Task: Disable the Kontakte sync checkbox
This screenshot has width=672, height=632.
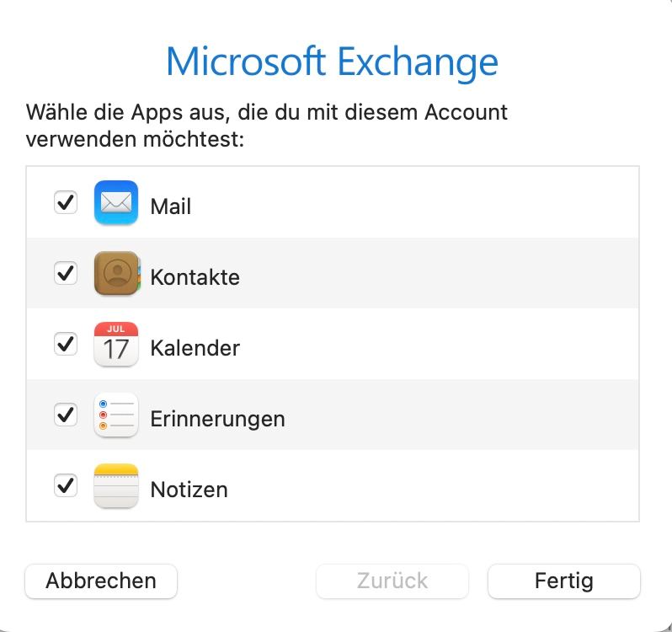Action: pyautogui.click(x=66, y=273)
